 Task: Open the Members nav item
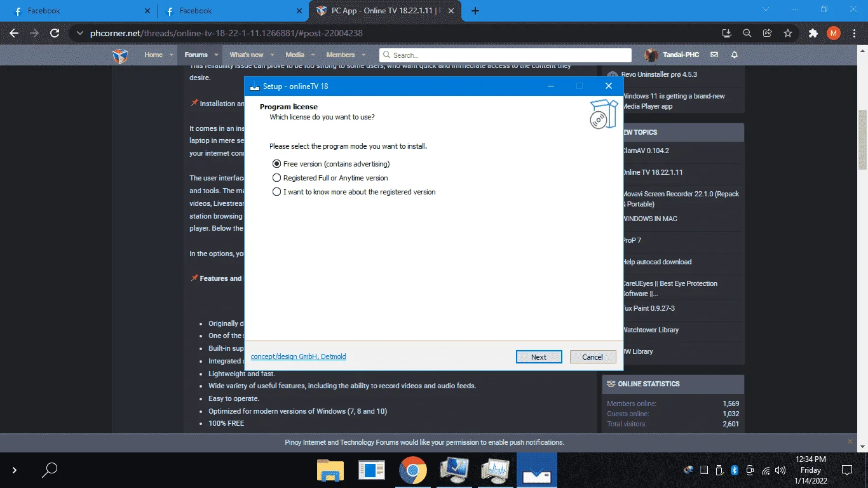tap(341, 55)
